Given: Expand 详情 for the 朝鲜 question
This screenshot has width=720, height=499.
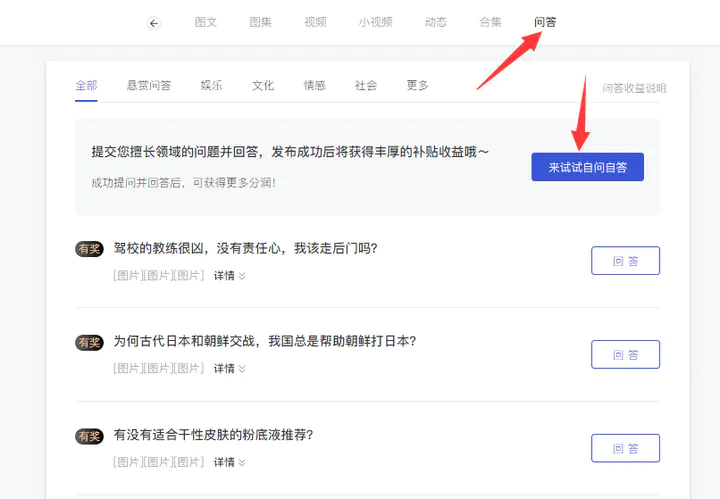Looking at the screenshot, I should pos(230,368).
